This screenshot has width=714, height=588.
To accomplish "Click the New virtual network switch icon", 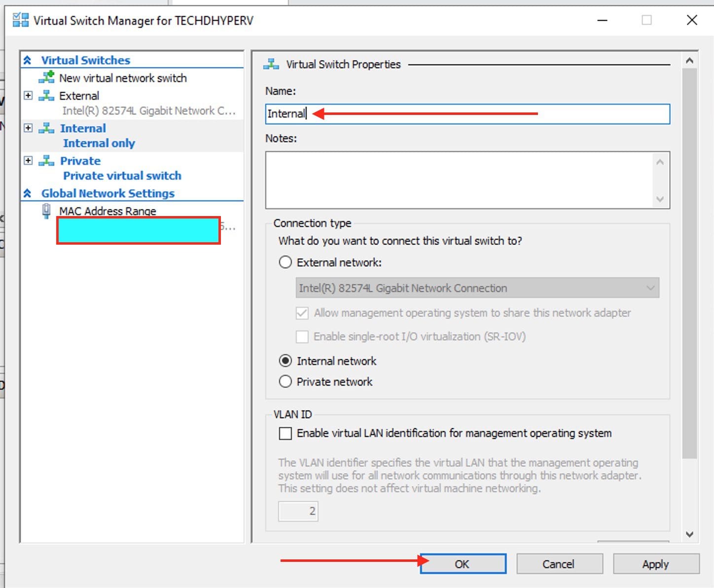I will [46, 77].
